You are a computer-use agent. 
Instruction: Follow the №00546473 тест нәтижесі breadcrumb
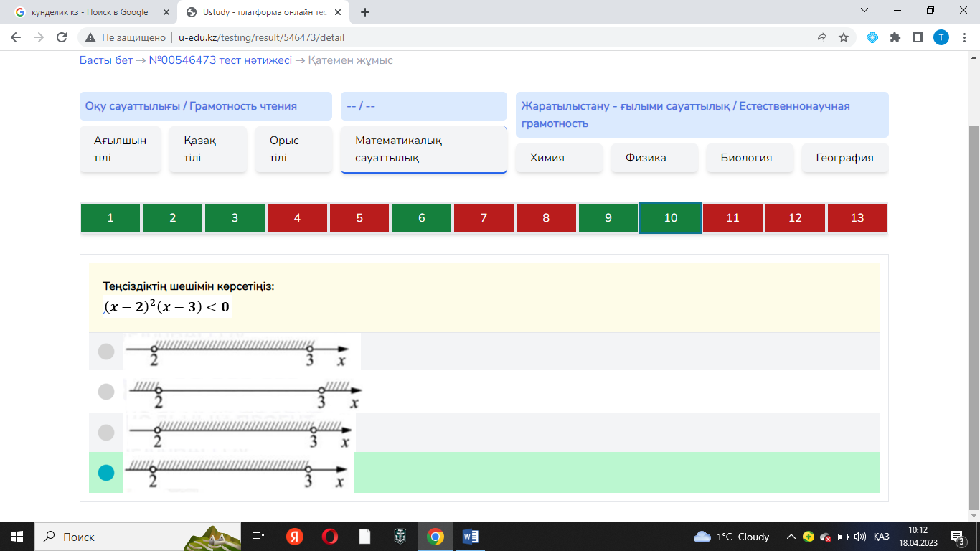tap(220, 60)
